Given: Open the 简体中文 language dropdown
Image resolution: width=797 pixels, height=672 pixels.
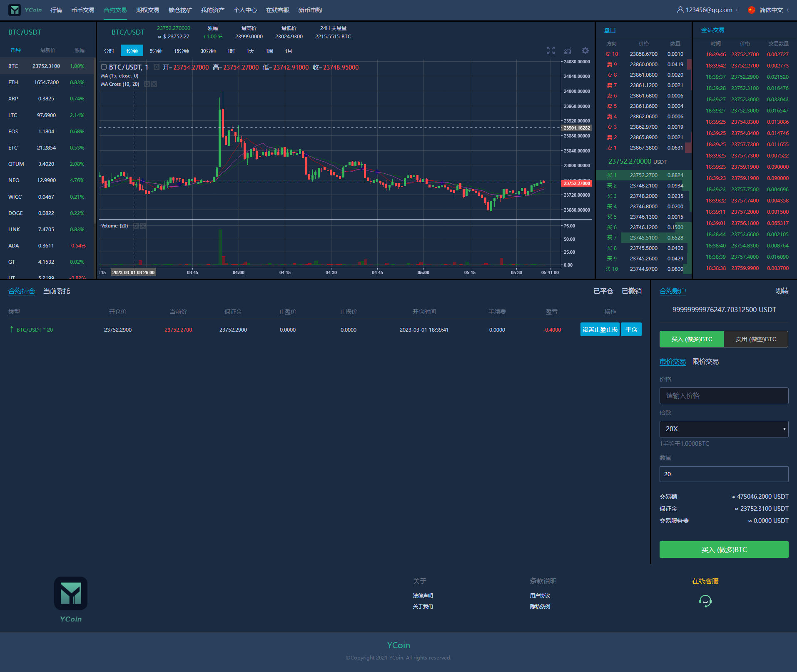Looking at the screenshot, I should [770, 10].
